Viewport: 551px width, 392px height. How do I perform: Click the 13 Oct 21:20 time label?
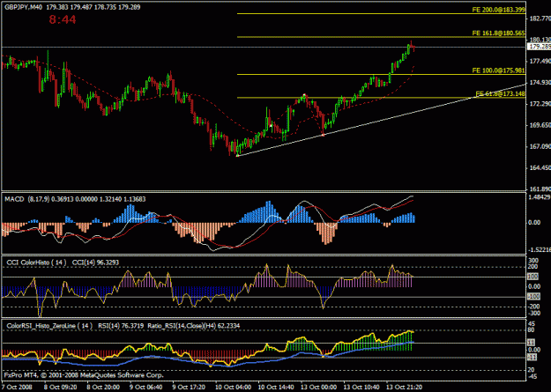coord(404,387)
